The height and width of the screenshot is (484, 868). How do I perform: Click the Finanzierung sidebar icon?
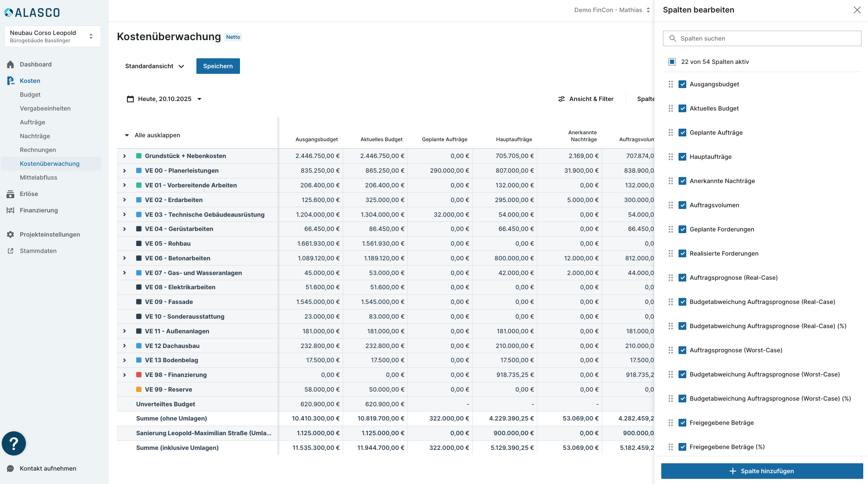point(10,210)
